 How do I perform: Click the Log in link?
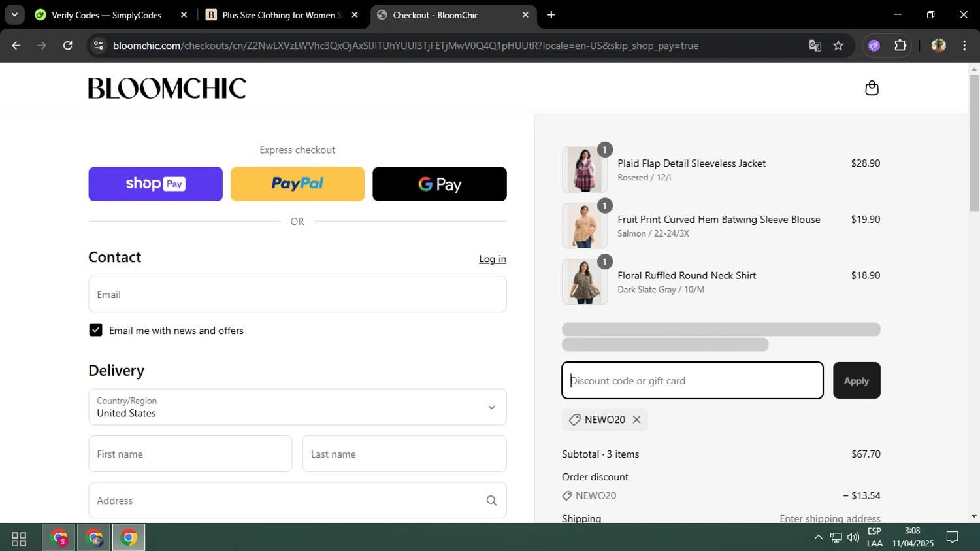point(493,259)
